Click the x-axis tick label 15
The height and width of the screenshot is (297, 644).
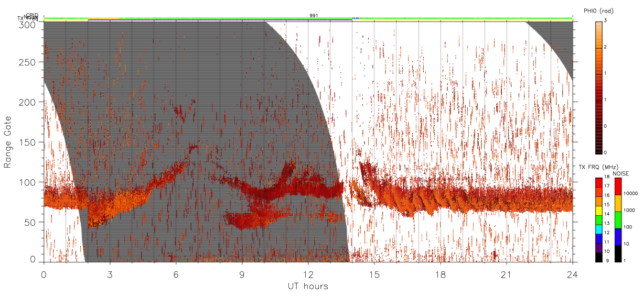pyautogui.click(x=374, y=274)
